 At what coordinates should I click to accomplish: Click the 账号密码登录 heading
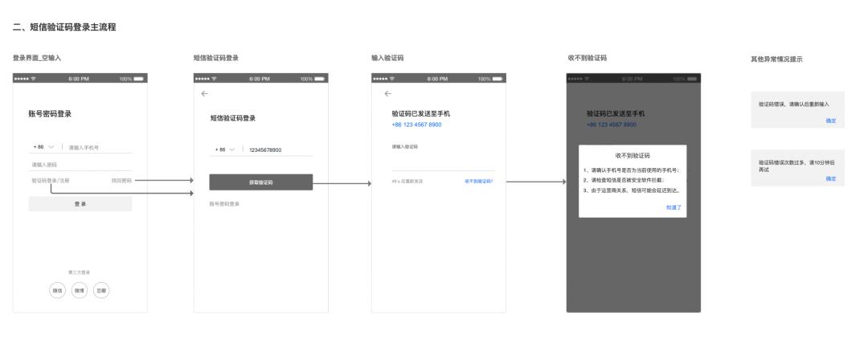pyautogui.click(x=50, y=114)
